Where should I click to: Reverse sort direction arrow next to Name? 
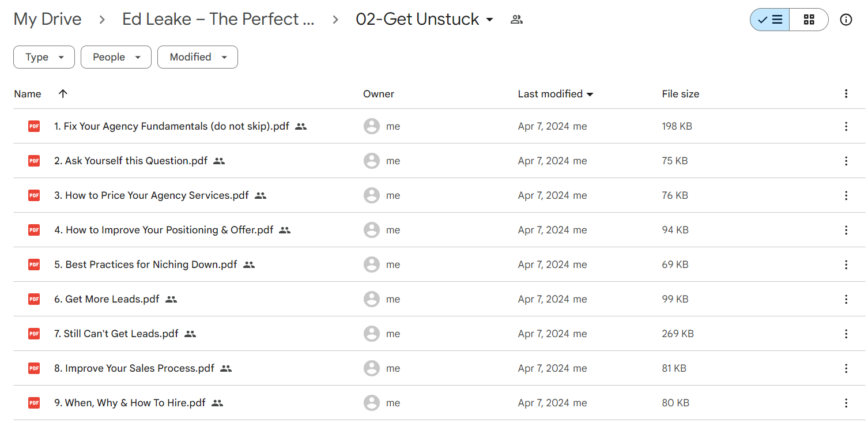(63, 93)
